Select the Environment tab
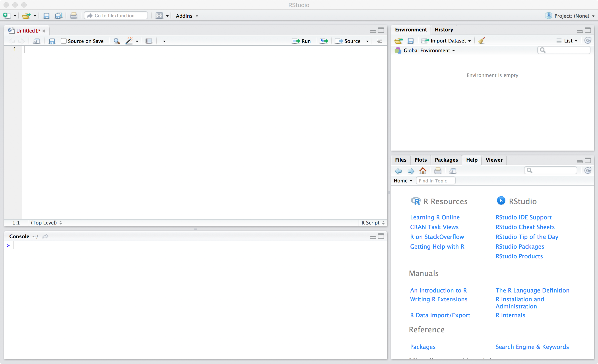Image resolution: width=598 pixels, height=364 pixels. [x=411, y=30]
